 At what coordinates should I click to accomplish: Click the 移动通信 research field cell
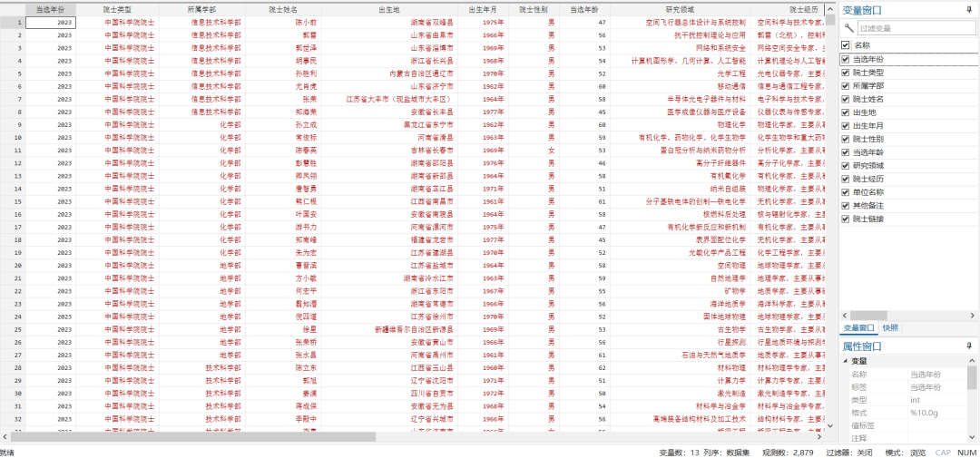point(680,86)
